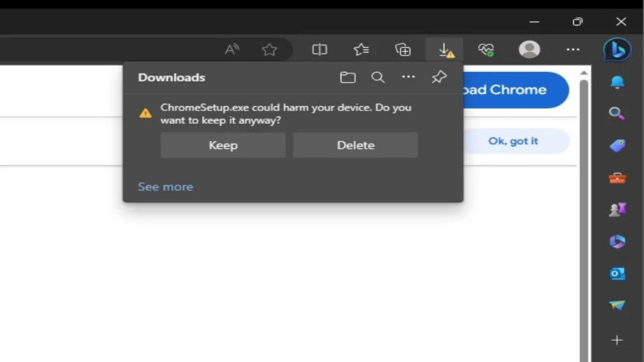Viewport: 644px width, 362px height.
Task: Open the Read aloud icon
Action: click(231, 49)
